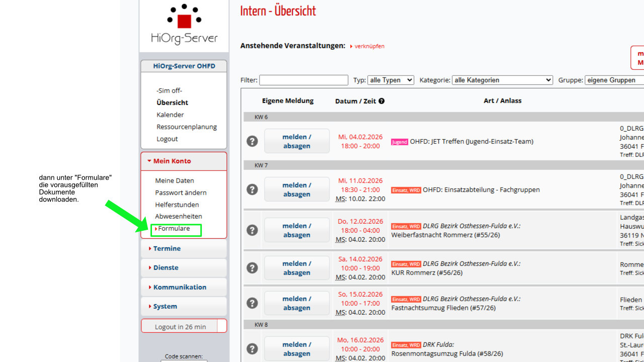The image size is (644, 362).
Task: Open Kalender in the sidebar menu
Action: pyautogui.click(x=170, y=115)
